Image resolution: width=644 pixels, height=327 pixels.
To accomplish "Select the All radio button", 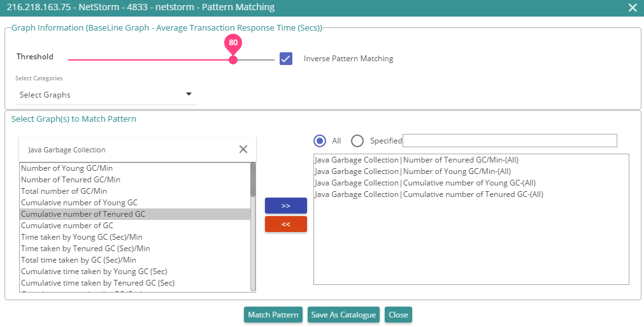I will pos(320,141).
